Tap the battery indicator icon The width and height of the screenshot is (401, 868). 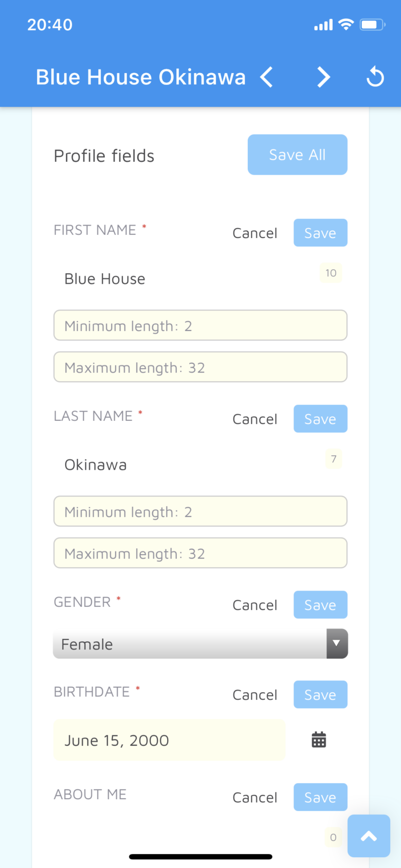tap(372, 25)
